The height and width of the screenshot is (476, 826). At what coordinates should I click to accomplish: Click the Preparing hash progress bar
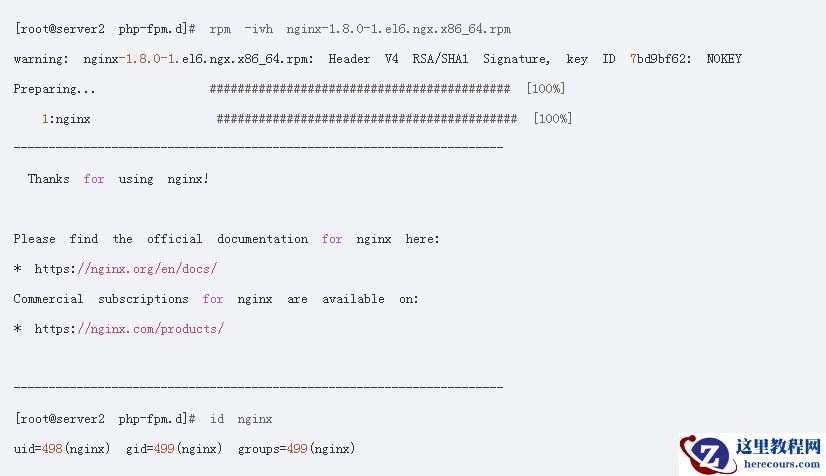click(360, 89)
